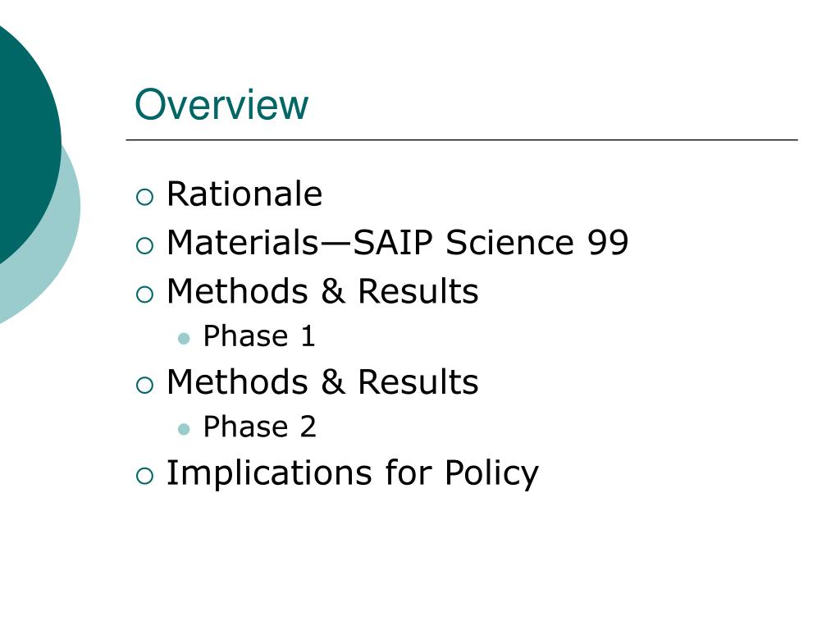Select the Phase 2 sub-item
The height and width of the screenshot is (630, 840).
pyautogui.click(x=259, y=427)
